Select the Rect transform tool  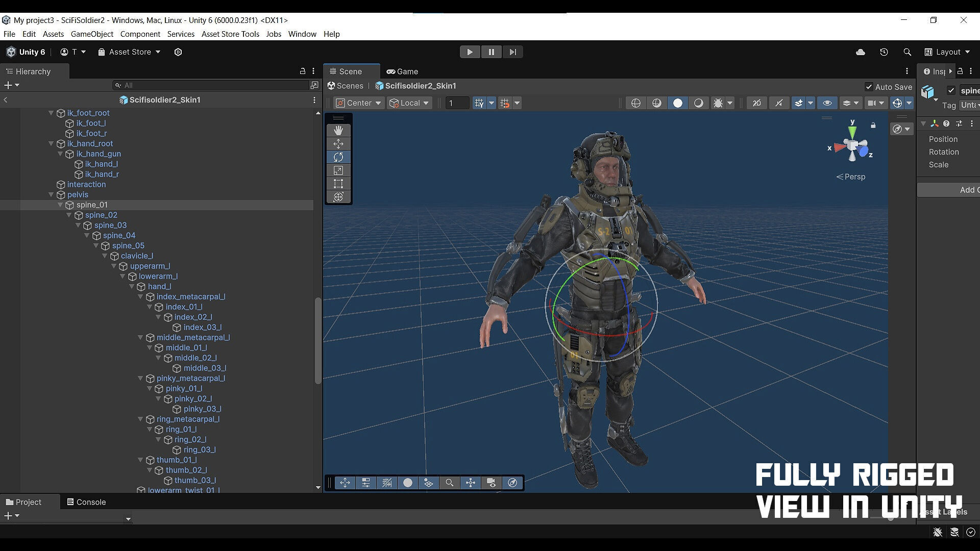[x=338, y=184]
